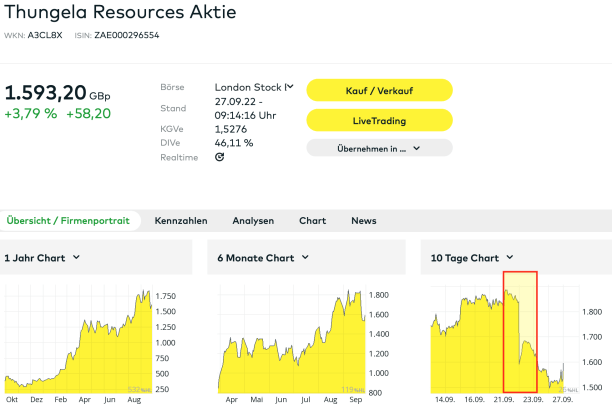612x409 pixels.
Task: Click the WKN value A3CL8X
Action: (45, 35)
